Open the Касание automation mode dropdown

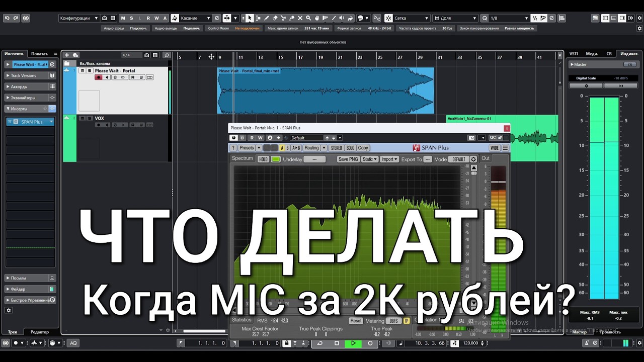(x=195, y=18)
